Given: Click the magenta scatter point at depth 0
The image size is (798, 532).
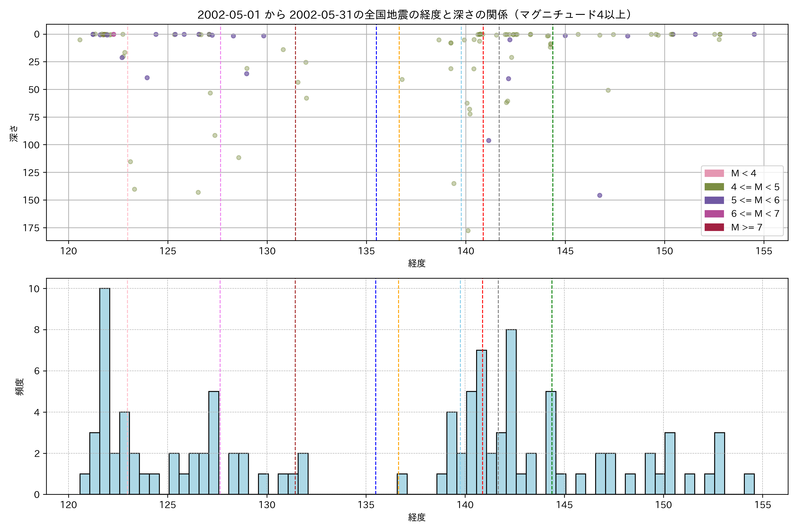Looking at the screenshot, I should click(x=114, y=34).
